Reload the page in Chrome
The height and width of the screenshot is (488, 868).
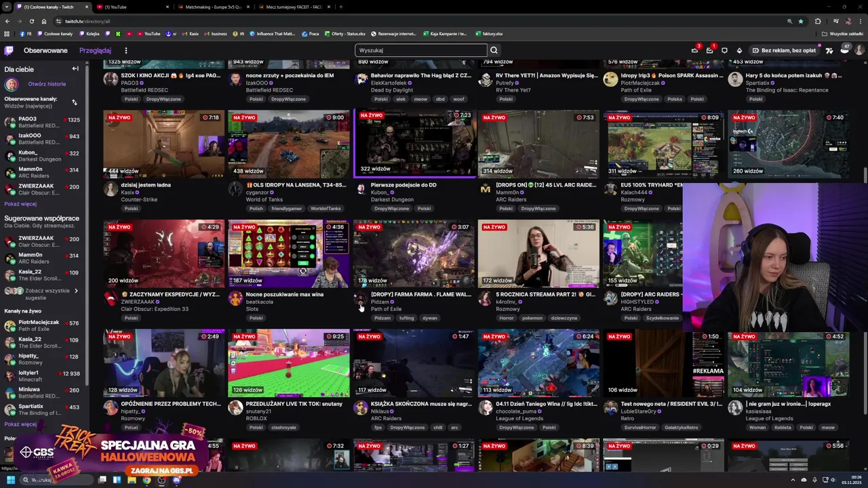32,21
